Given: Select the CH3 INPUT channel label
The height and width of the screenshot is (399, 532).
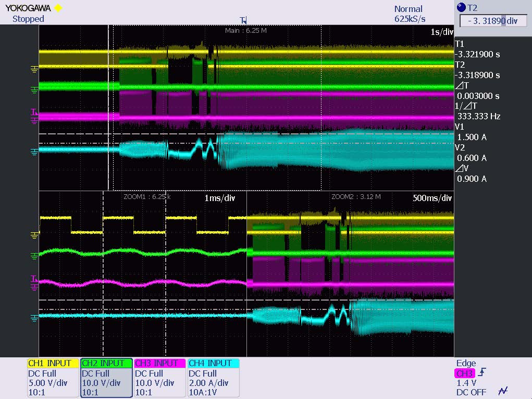Looking at the screenshot, I should pos(159,363).
